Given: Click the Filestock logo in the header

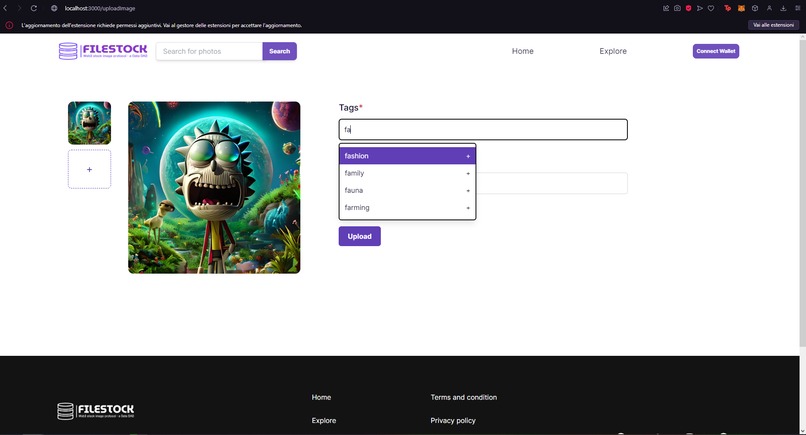Looking at the screenshot, I should tap(103, 51).
